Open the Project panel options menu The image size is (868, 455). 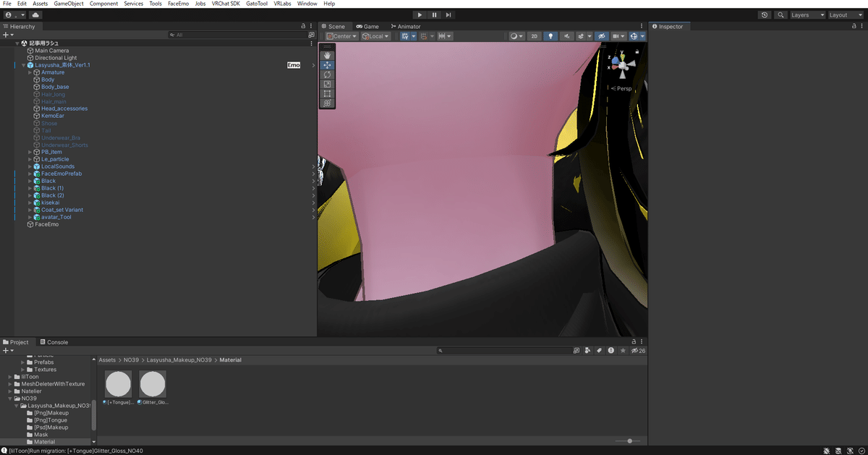click(643, 342)
